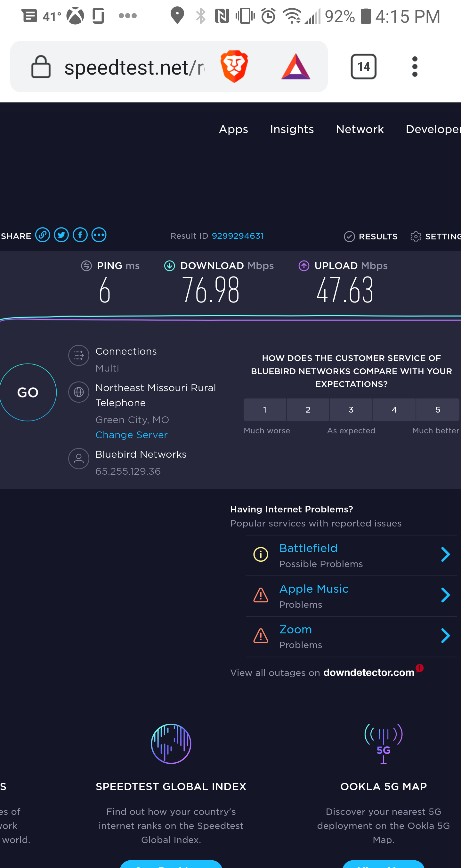Tap the Brave Shields lion icon
Screen dimensions: 461x868
(x=234, y=66)
